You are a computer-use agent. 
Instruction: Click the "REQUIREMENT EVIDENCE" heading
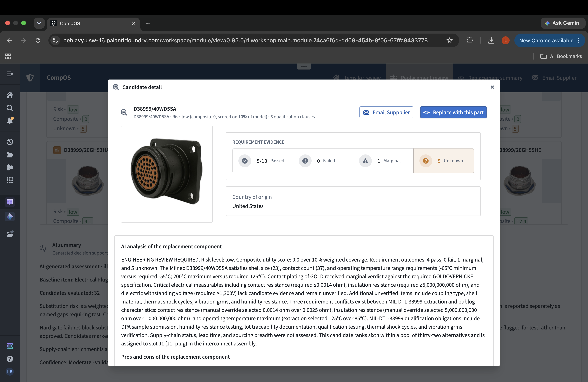[258, 142]
